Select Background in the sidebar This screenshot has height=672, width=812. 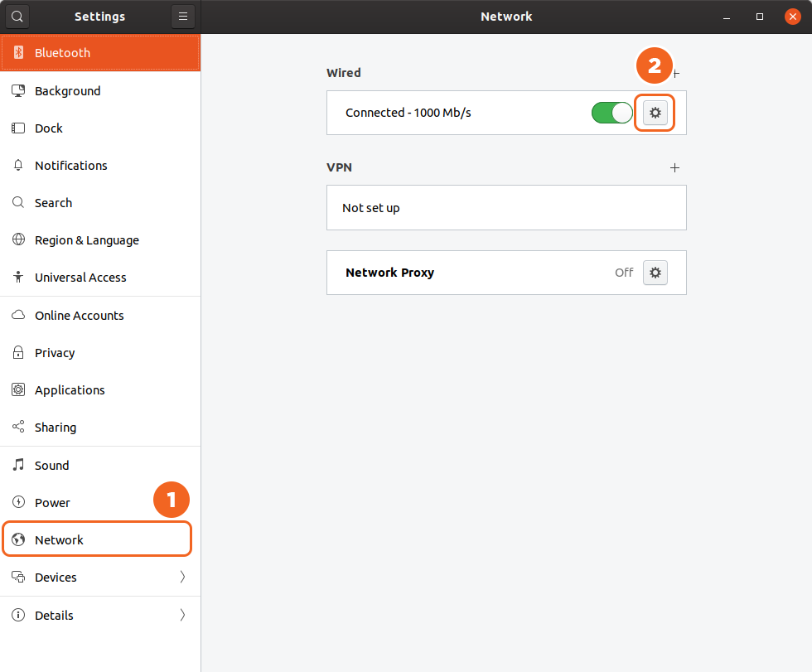[x=67, y=91]
